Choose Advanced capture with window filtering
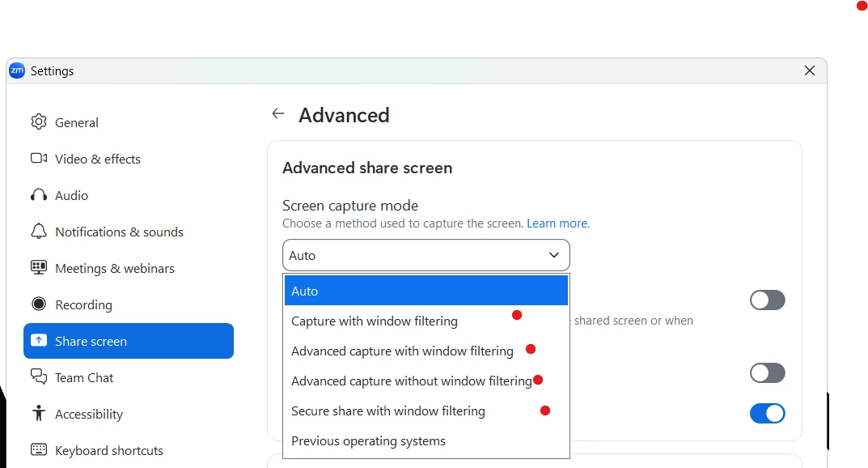868x468 pixels. pos(426,351)
